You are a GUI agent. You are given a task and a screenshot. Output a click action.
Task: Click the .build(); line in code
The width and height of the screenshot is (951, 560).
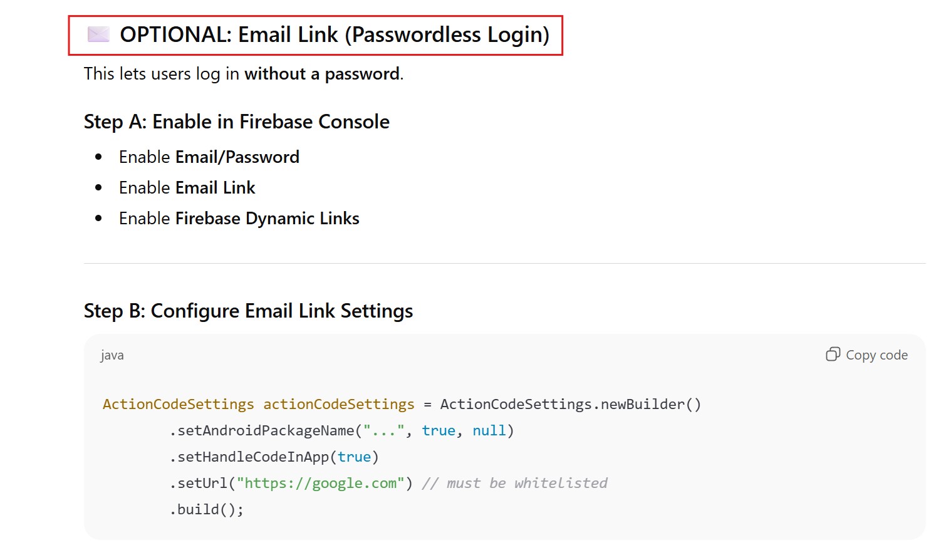click(x=207, y=509)
